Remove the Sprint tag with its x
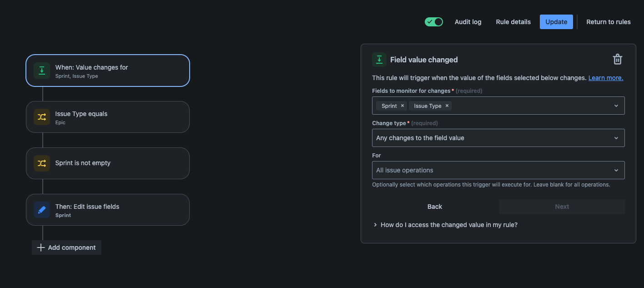This screenshot has width=644, height=288. click(x=402, y=106)
